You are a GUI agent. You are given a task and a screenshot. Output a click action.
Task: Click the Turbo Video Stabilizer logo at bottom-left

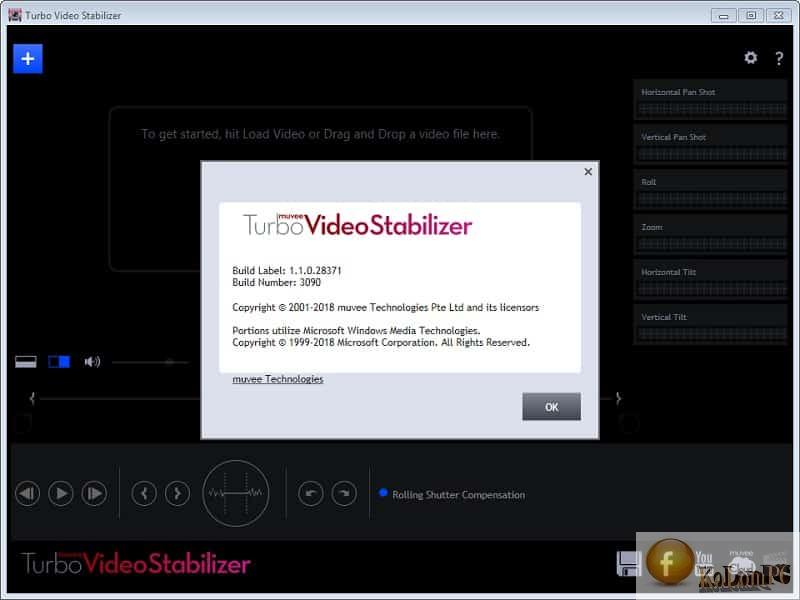pyautogui.click(x=136, y=563)
